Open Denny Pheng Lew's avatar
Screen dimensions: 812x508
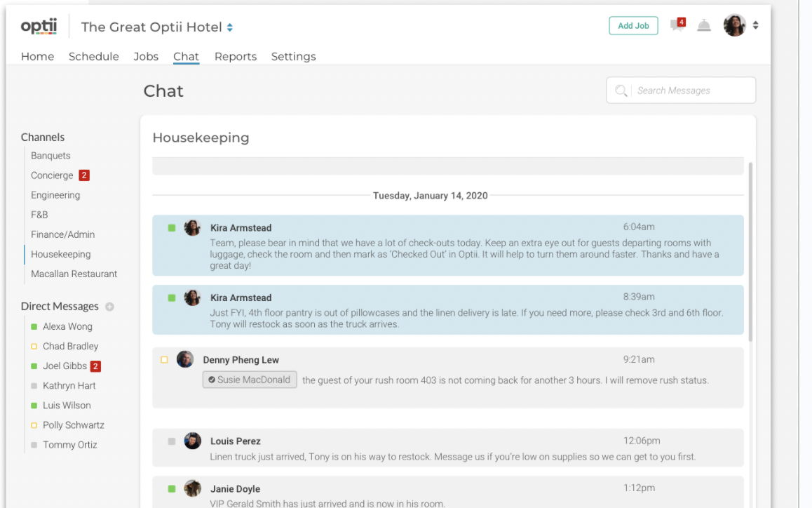[x=185, y=359]
